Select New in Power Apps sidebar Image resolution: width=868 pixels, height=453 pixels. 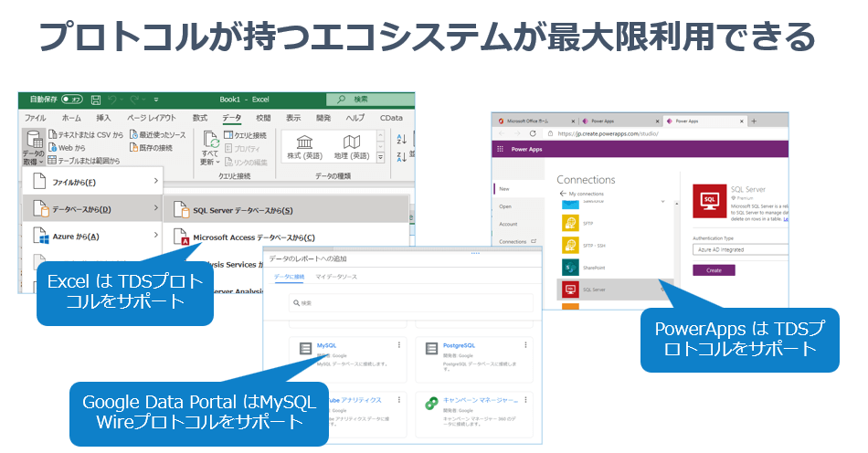coord(504,189)
